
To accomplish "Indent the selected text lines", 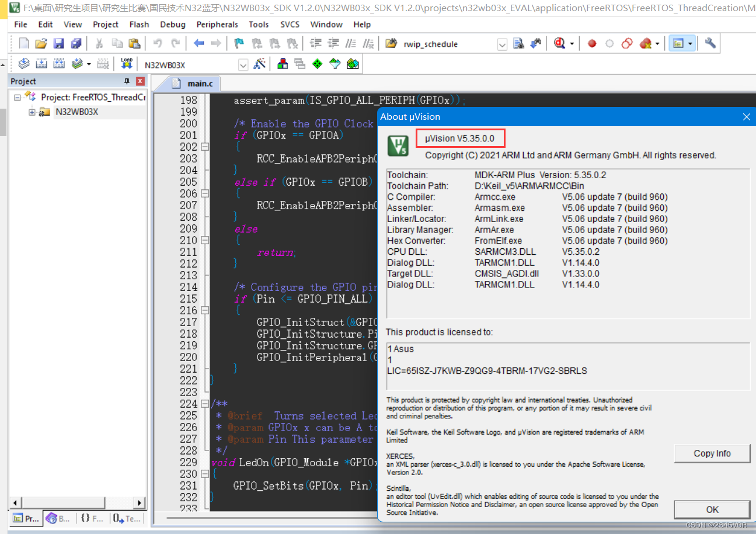I will (x=316, y=44).
